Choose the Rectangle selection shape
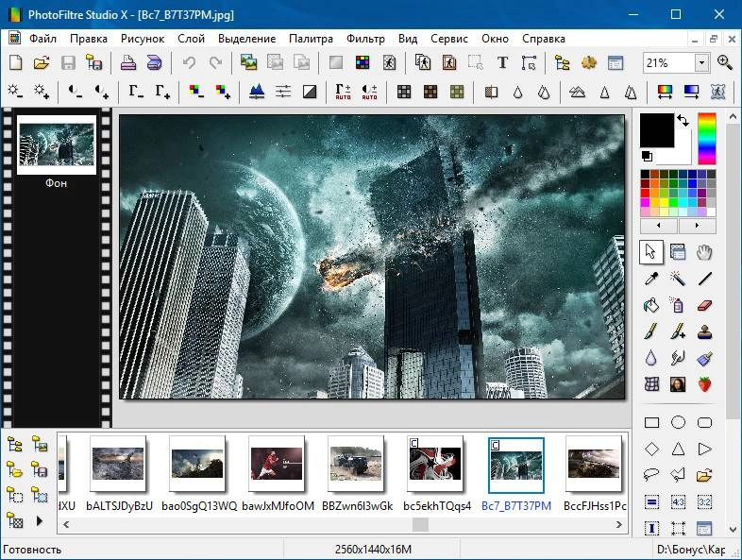 tap(651, 422)
